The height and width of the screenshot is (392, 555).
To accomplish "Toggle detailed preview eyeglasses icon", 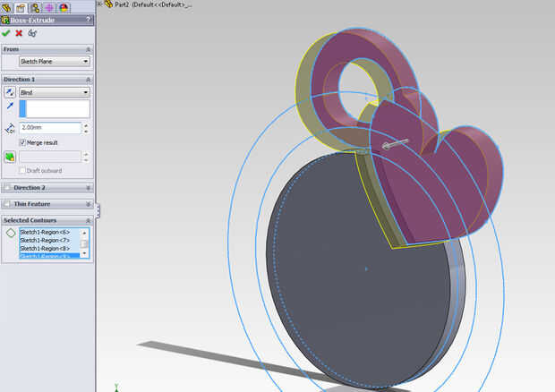I will [x=32, y=33].
